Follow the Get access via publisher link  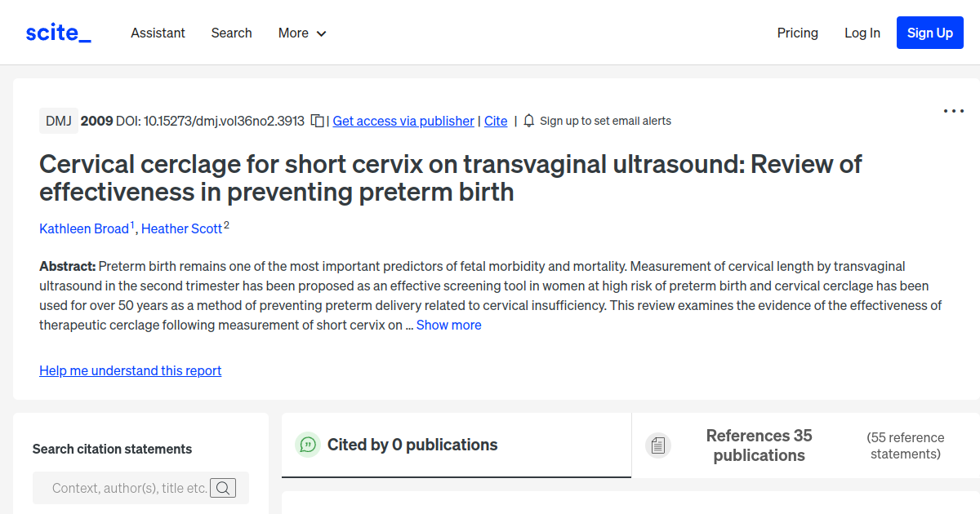403,121
